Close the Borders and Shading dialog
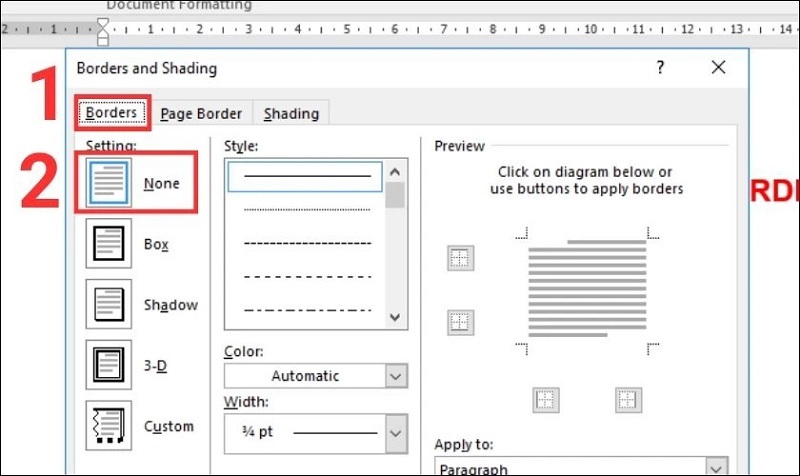The image size is (800, 476). coord(718,68)
